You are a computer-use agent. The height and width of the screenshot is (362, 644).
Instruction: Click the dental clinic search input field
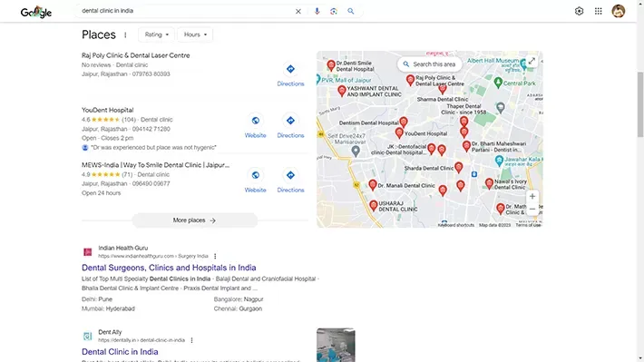click(185, 11)
